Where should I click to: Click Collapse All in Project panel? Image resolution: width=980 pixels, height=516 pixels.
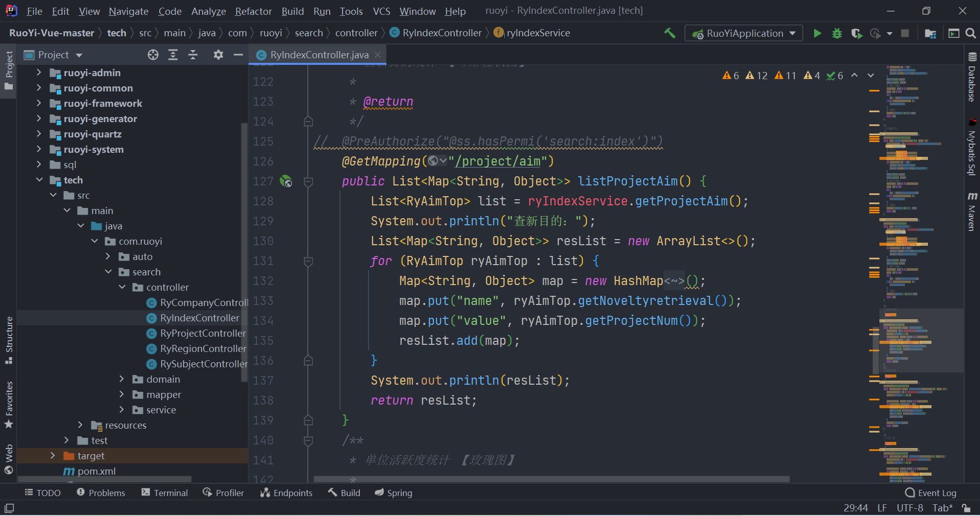point(193,55)
